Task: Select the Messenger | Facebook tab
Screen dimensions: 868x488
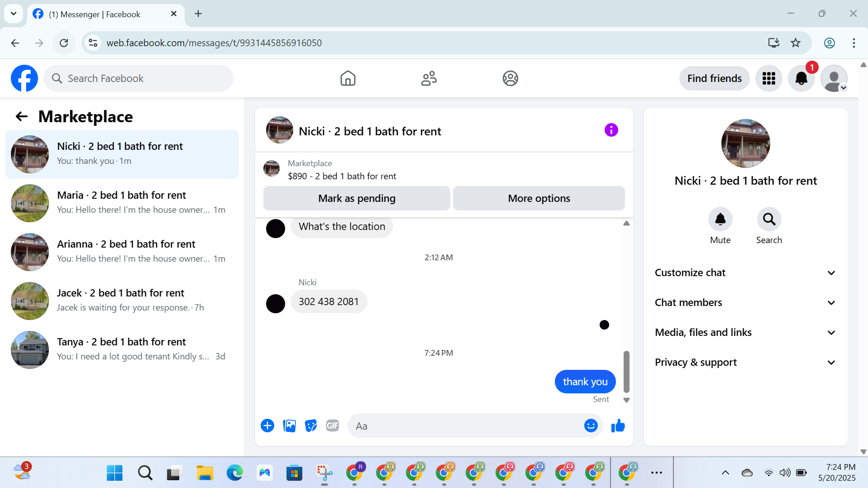Action: 105,14
